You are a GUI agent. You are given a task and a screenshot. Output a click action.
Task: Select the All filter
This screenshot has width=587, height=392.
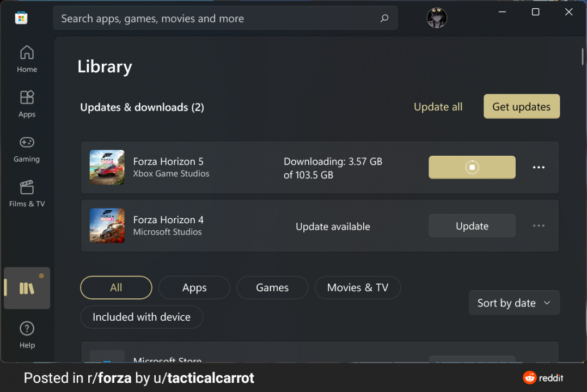click(116, 287)
